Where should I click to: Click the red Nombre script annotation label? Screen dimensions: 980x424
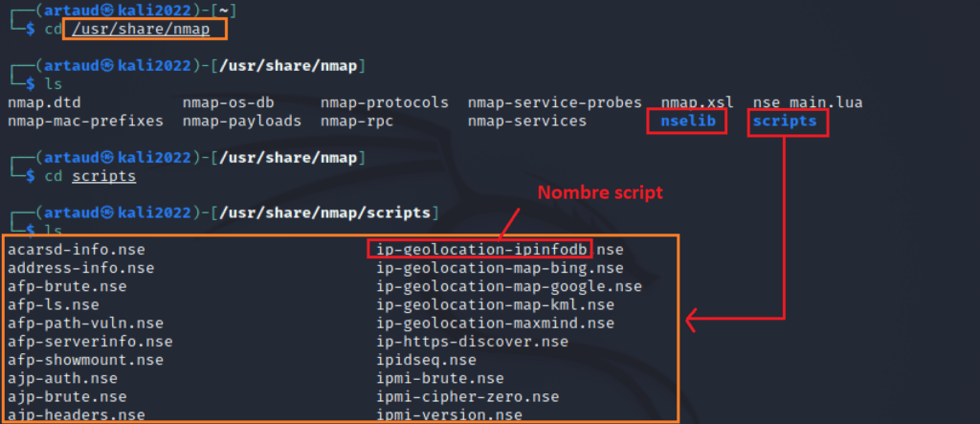pos(600,192)
